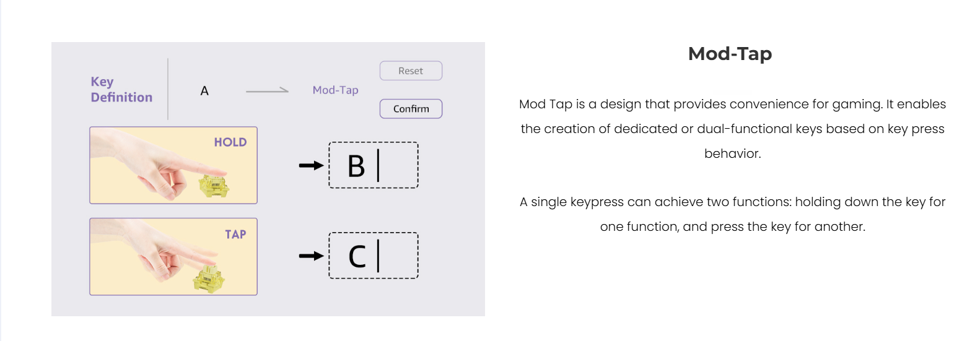Click the black arrow pointing to B
The image size is (980, 341).
[x=311, y=165]
